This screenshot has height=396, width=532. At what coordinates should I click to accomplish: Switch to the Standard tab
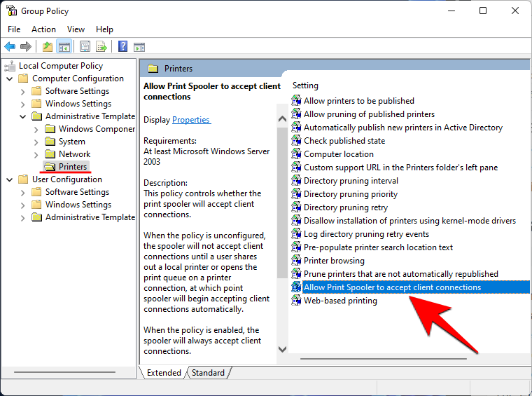208,373
